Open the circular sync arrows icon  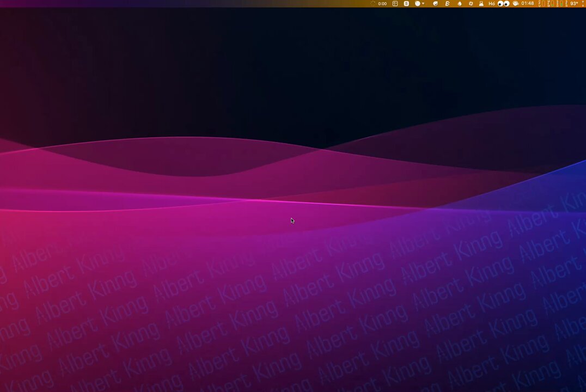coord(471,4)
